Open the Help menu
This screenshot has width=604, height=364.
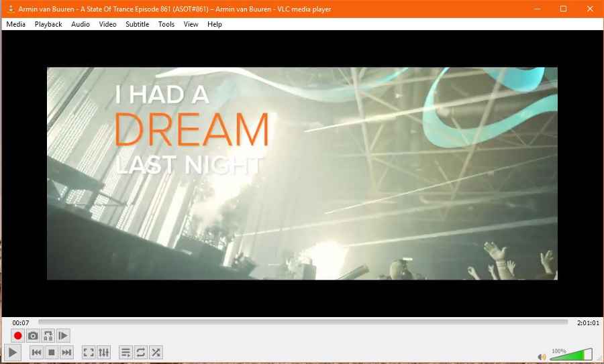pos(215,24)
